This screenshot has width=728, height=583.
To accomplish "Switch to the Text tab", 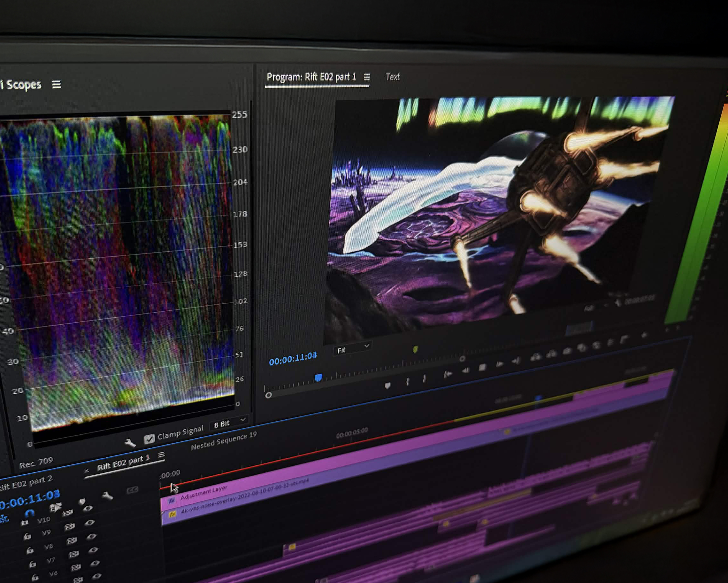I will (392, 77).
